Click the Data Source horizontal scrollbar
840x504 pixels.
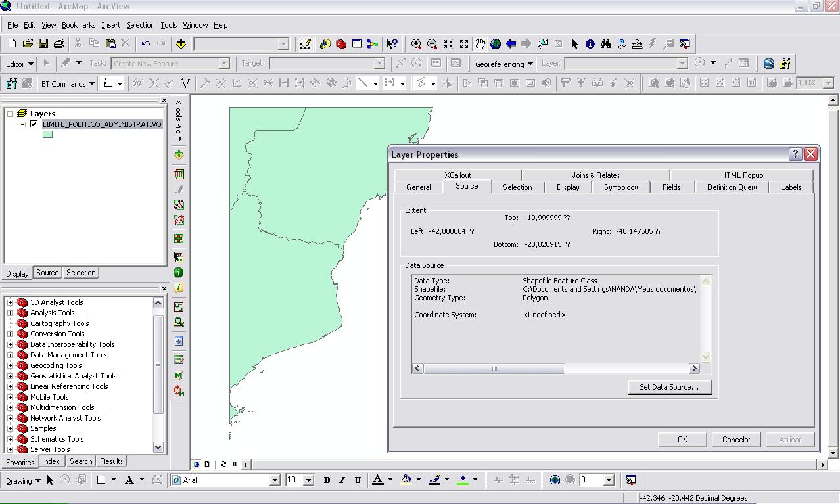[494, 369]
